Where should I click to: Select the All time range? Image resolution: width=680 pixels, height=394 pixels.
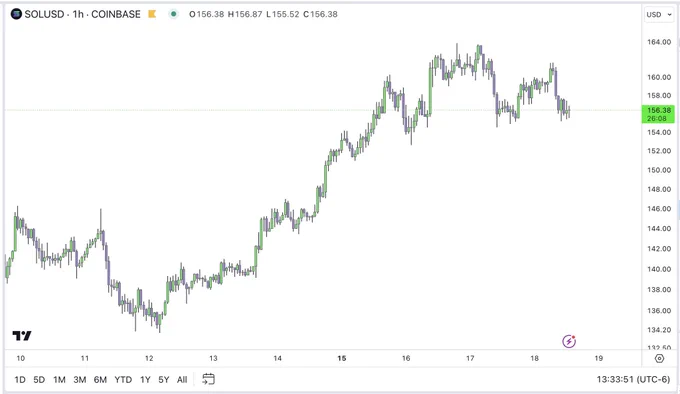pyautogui.click(x=182, y=380)
